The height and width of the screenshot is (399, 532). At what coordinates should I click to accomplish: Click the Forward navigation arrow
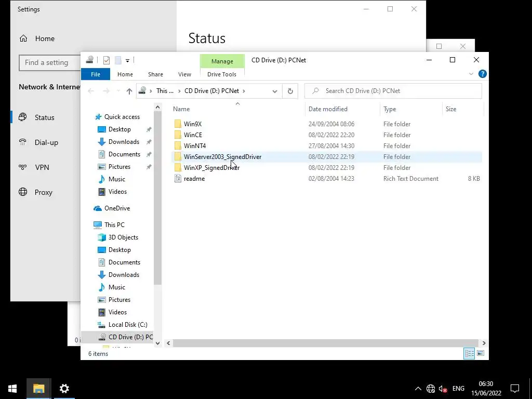106,91
